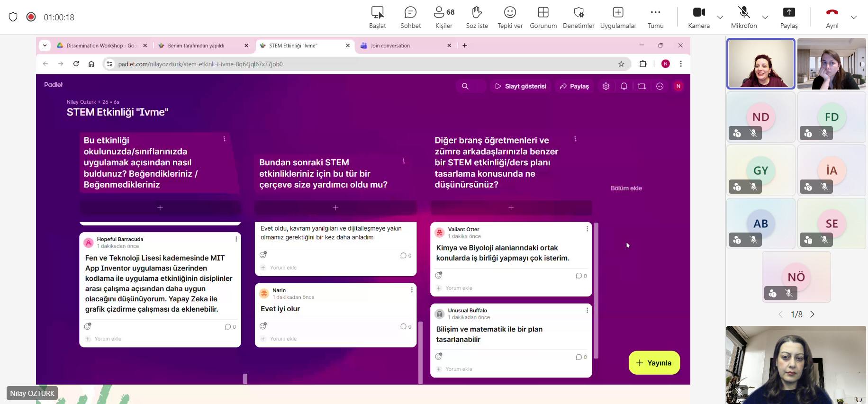
Task: Open the Görünüm view options
Action: pyautogui.click(x=543, y=17)
